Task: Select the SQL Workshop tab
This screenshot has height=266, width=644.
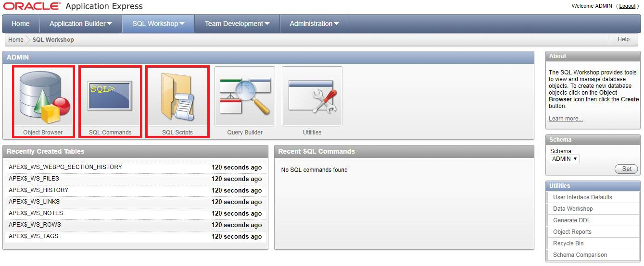Action: point(158,24)
